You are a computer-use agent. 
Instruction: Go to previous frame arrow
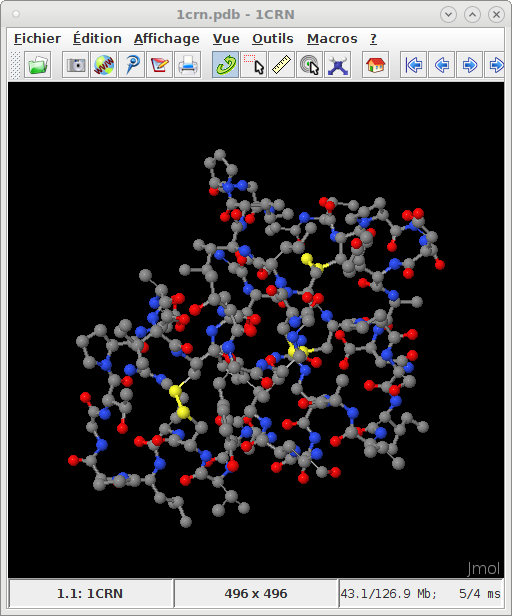tap(442, 65)
